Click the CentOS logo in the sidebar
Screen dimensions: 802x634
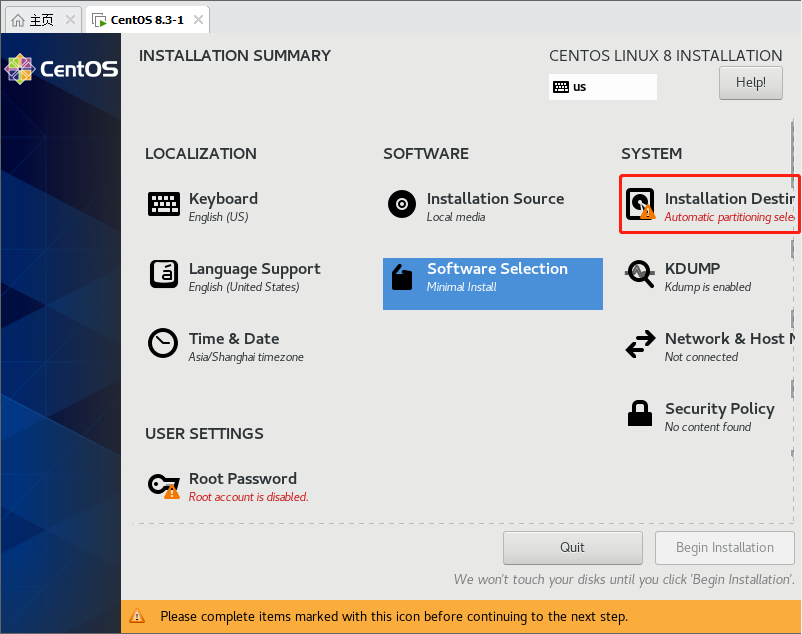point(61,69)
